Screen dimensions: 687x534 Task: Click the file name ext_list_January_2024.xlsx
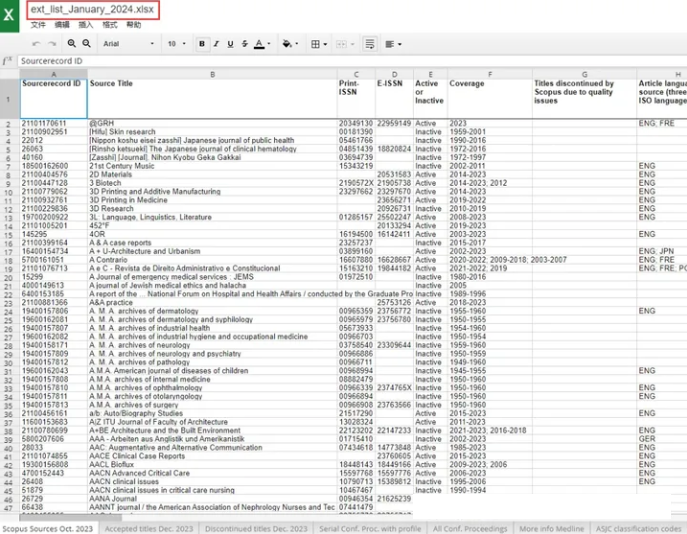point(92,10)
